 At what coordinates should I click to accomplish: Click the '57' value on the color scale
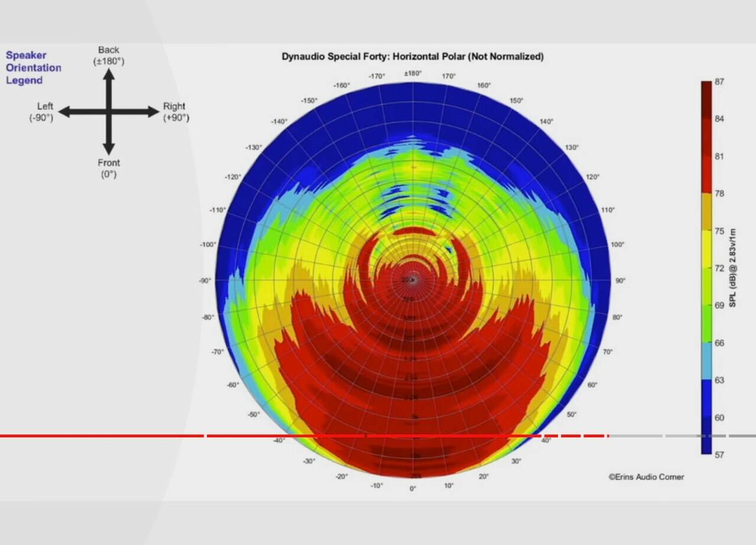tap(719, 455)
